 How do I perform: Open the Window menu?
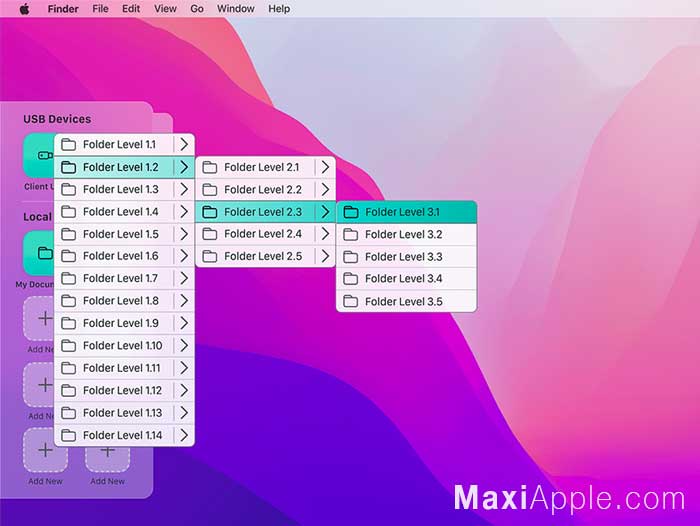pos(236,8)
